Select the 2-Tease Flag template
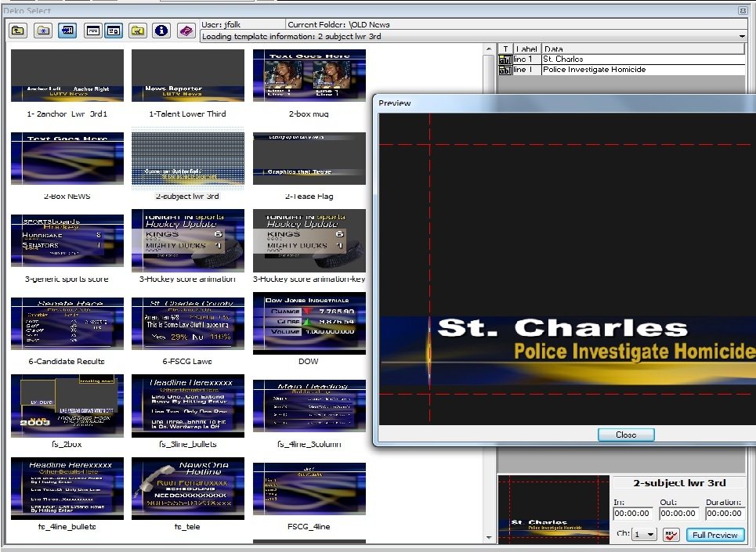 (309, 158)
